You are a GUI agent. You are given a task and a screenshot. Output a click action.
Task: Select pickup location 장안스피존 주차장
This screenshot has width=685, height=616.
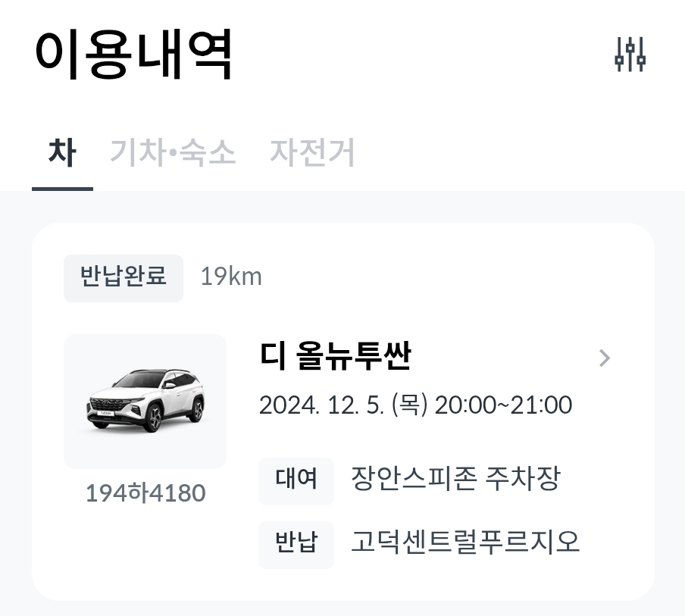[x=455, y=479]
